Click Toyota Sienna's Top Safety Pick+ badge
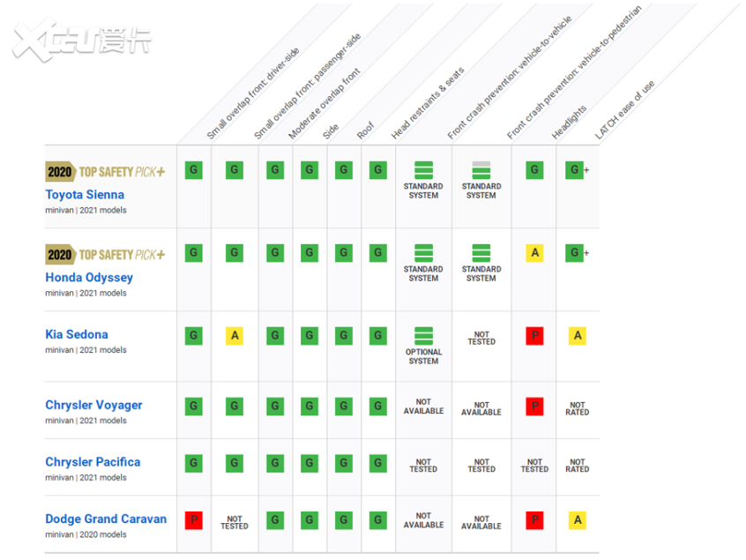 [x=105, y=172]
